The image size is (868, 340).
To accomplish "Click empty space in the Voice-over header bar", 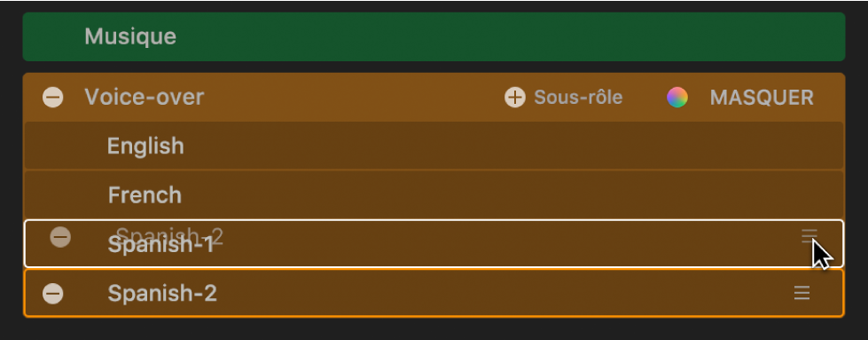I will 355,98.
